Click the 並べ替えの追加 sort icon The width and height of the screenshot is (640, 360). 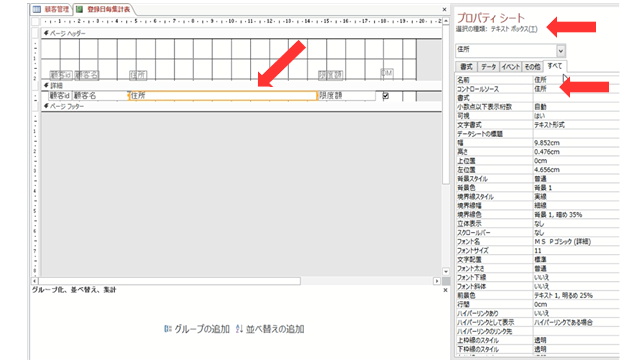239,329
